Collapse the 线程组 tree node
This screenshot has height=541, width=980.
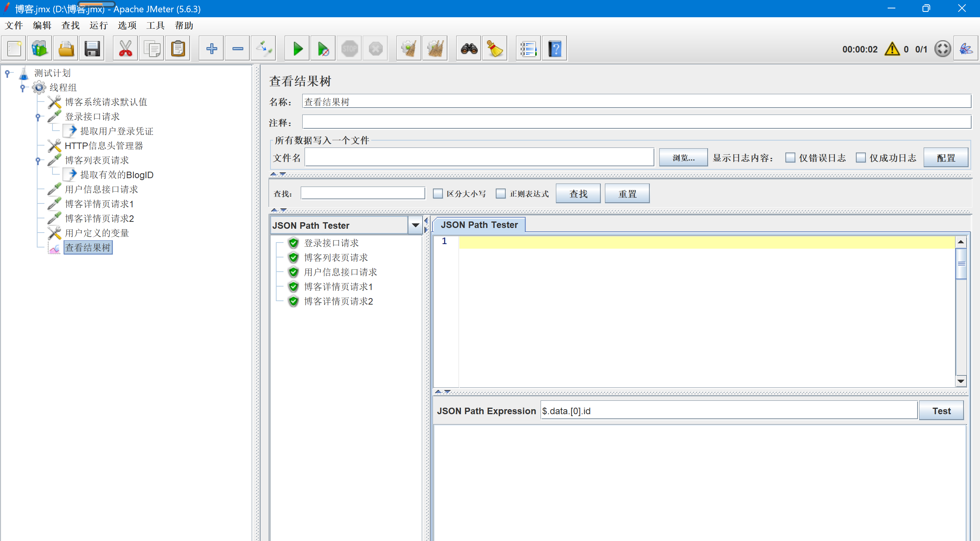tap(23, 88)
